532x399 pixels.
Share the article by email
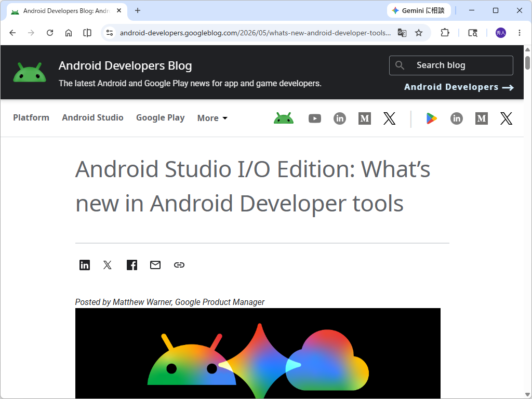[155, 265]
